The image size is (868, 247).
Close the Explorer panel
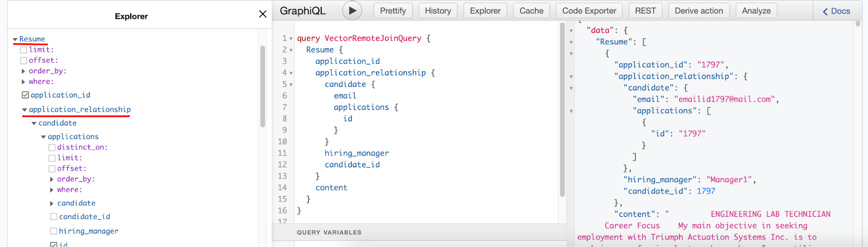[x=263, y=14]
